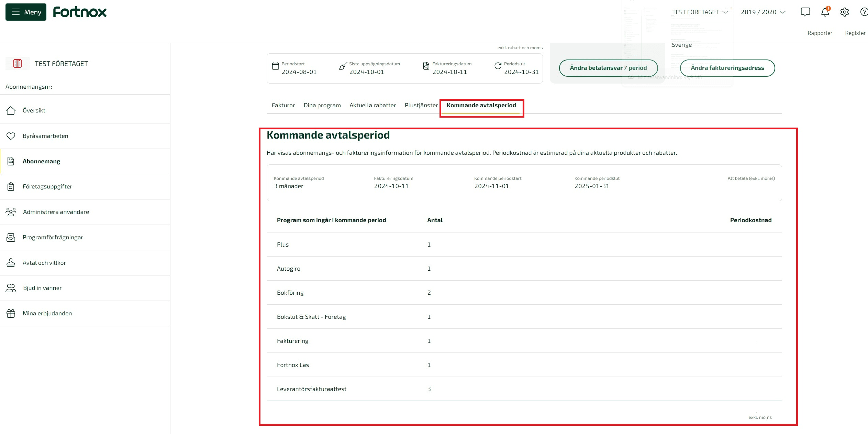Click the help question mark icon
The image size is (868, 434).
[864, 12]
